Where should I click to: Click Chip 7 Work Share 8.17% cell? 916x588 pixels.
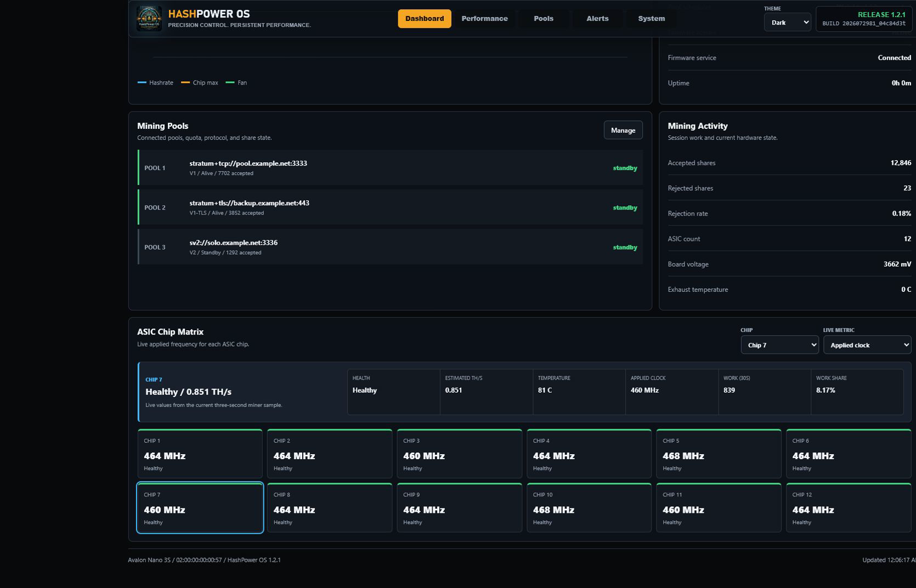click(857, 392)
